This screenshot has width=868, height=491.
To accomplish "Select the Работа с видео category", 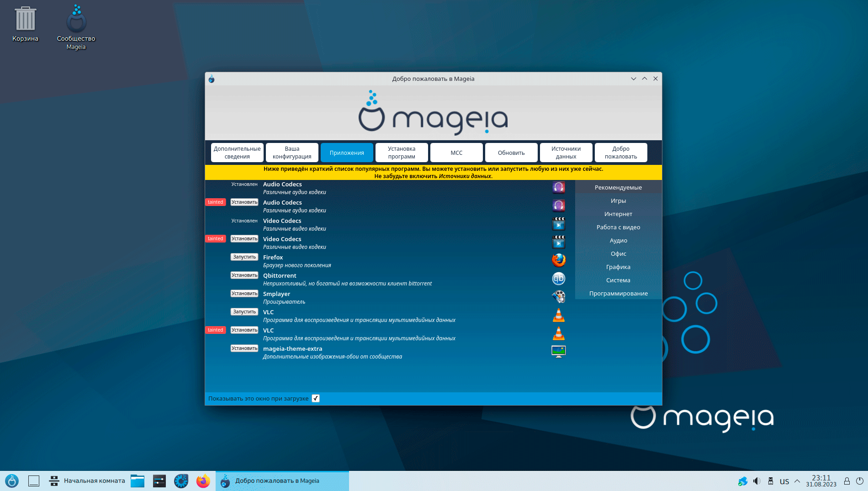I will click(x=618, y=227).
